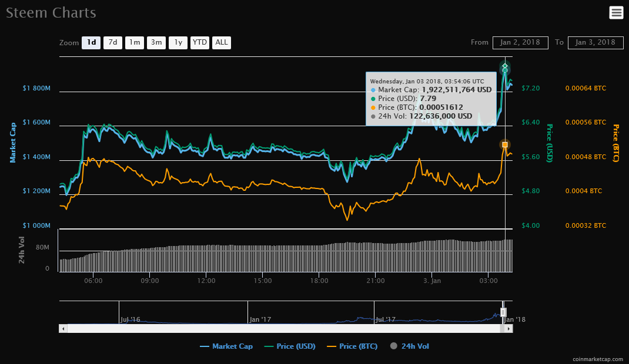Select the 1d zoom range

[x=91, y=42]
